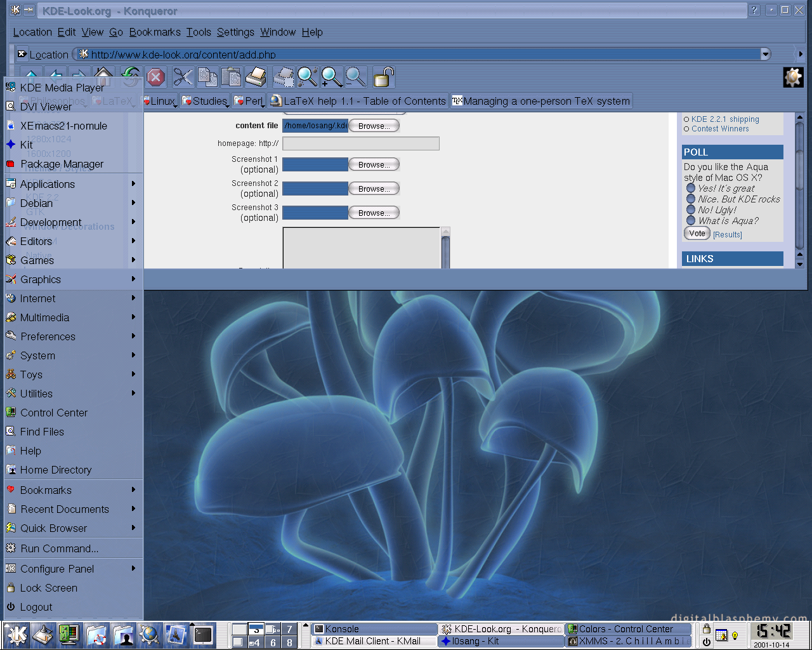Click the light bulb tray icon
Screen dimensions: 812x650
735,635
